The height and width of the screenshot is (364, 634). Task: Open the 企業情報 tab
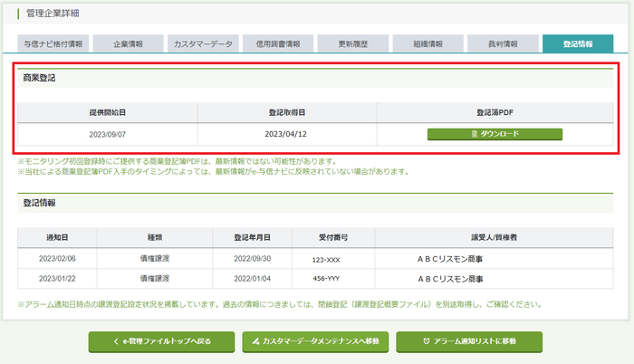pyautogui.click(x=125, y=43)
